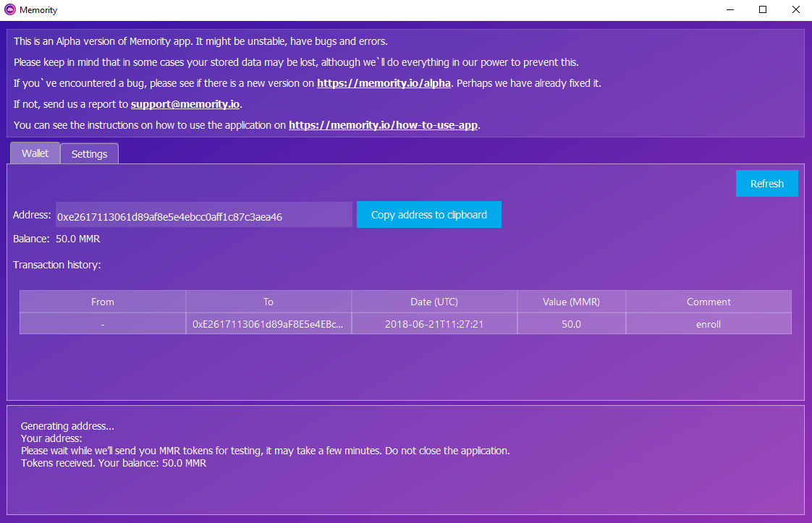Open the memority.io/alpha link

384,83
